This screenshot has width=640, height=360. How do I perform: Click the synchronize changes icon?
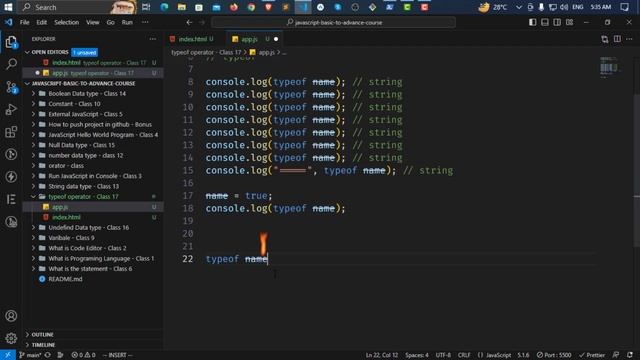[48, 355]
